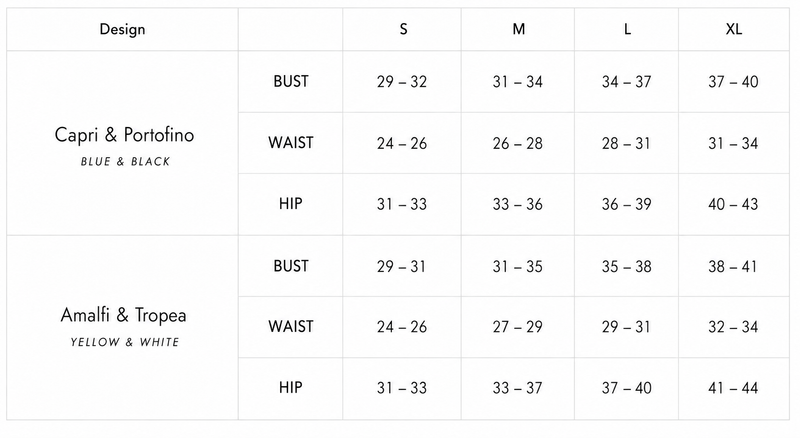Viewport: 800px width, 438px height.
Task: Select the XL size column header
Action: [734, 29]
